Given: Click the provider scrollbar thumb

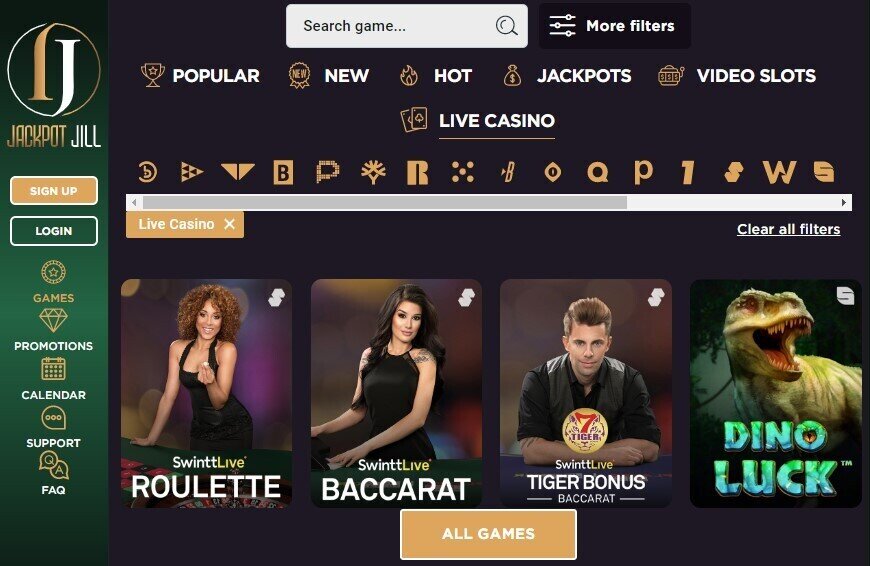Looking at the screenshot, I should click(385, 203).
